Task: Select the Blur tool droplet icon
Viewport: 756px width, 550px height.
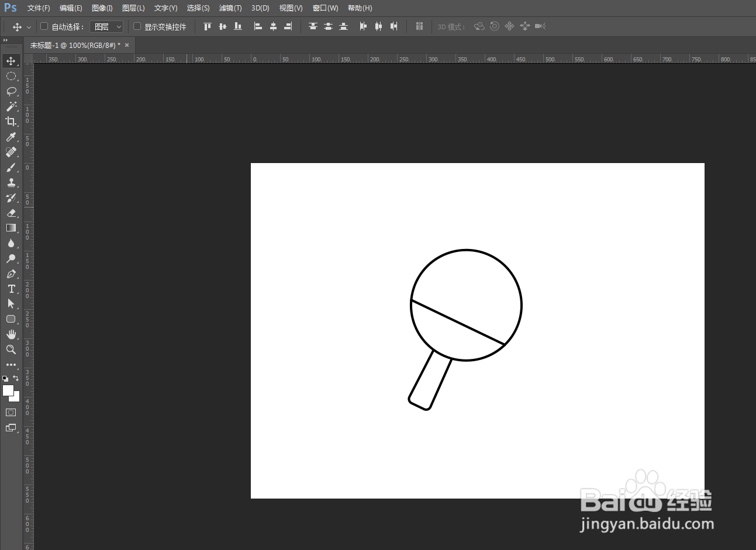Action: [11, 243]
